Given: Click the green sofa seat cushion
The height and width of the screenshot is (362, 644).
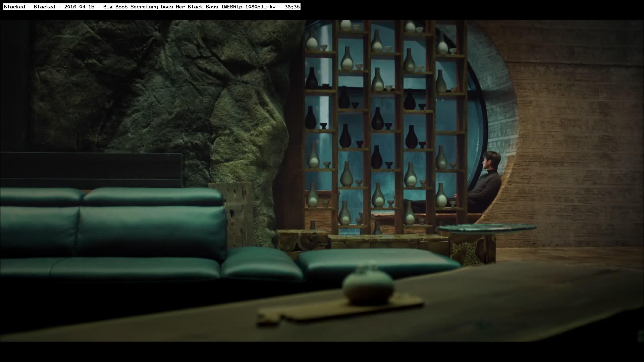Looking at the screenshot, I should tap(134, 268).
